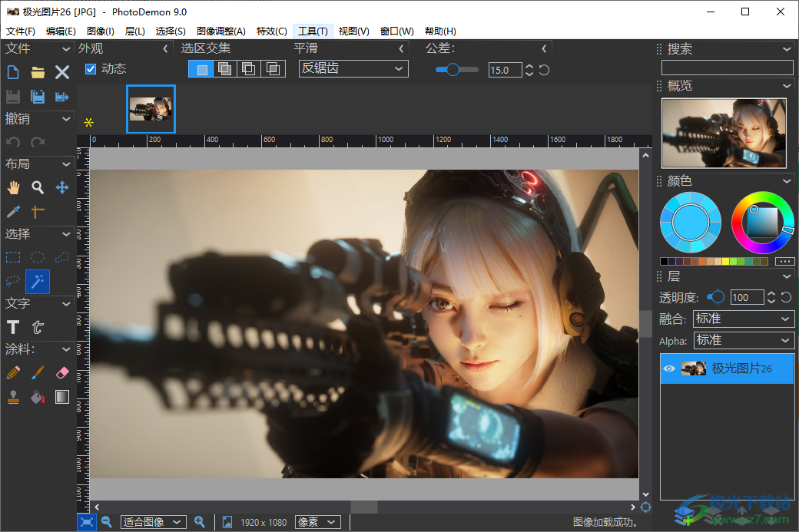The width and height of the screenshot is (799, 532).
Task: Select the Move layer tool
Action: click(x=62, y=187)
